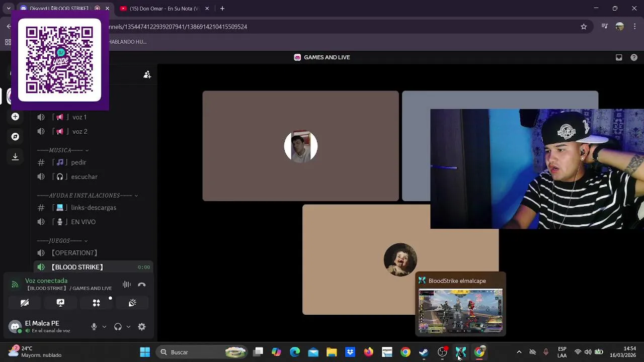Open the Discord soundboard
Screen dimensions: 644x362
tap(132, 303)
